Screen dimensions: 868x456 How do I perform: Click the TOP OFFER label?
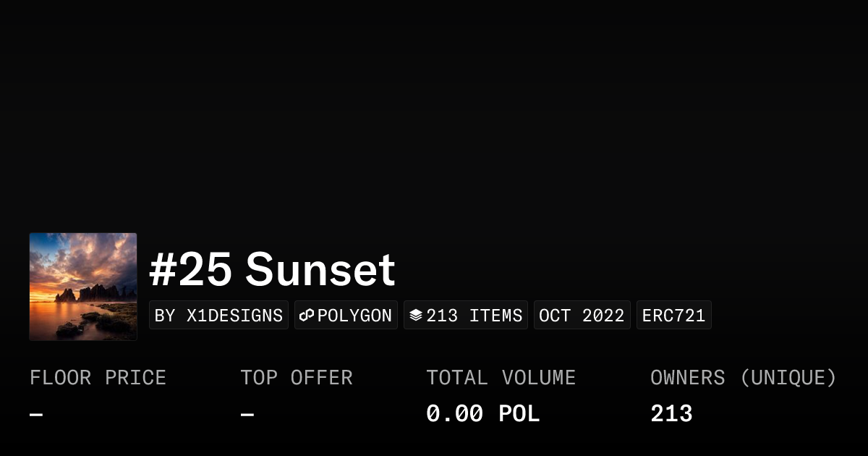point(297,378)
